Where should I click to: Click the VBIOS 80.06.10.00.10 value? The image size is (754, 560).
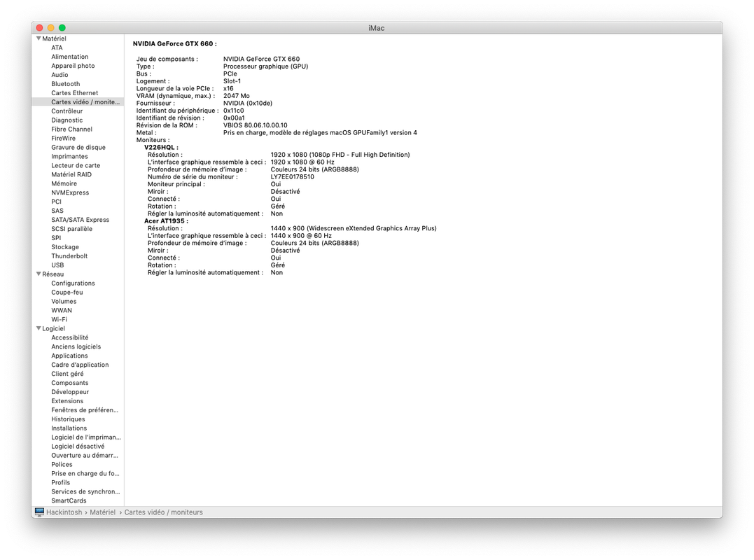point(256,125)
